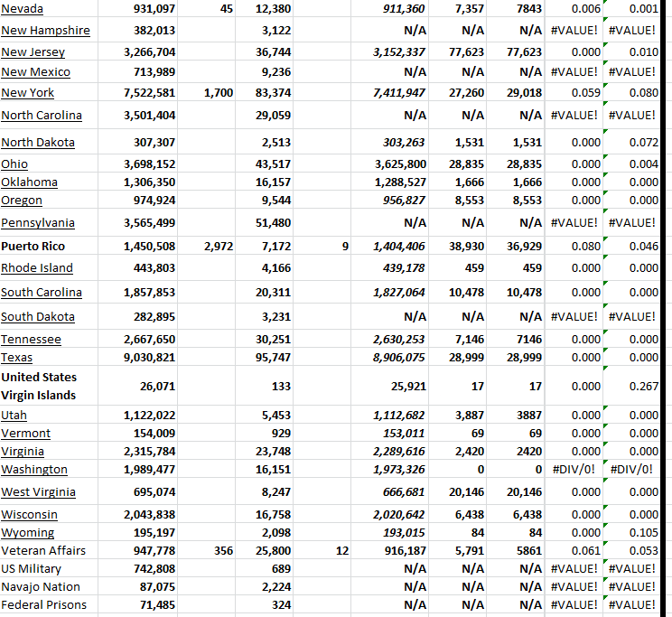Select the Navajo Nation label cell
Image resolution: width=672 pixels, height=617 pixels.
41,587
